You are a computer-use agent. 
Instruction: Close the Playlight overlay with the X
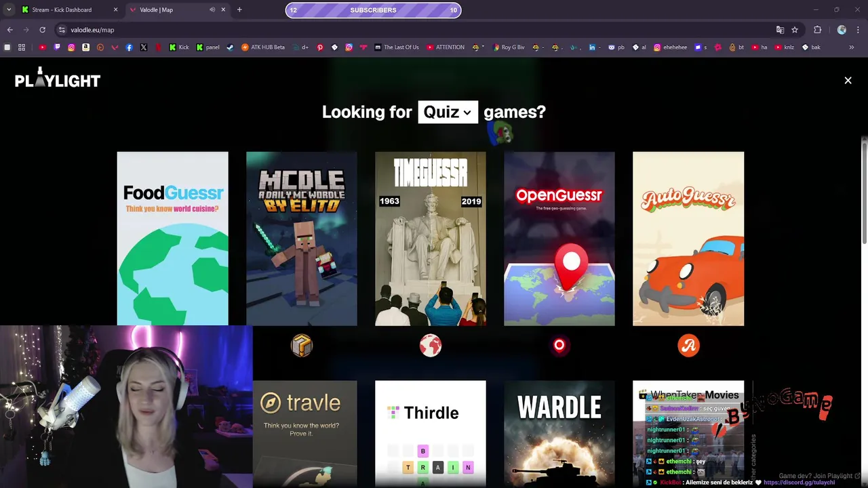pyautogui.click(x=848, y=80)
